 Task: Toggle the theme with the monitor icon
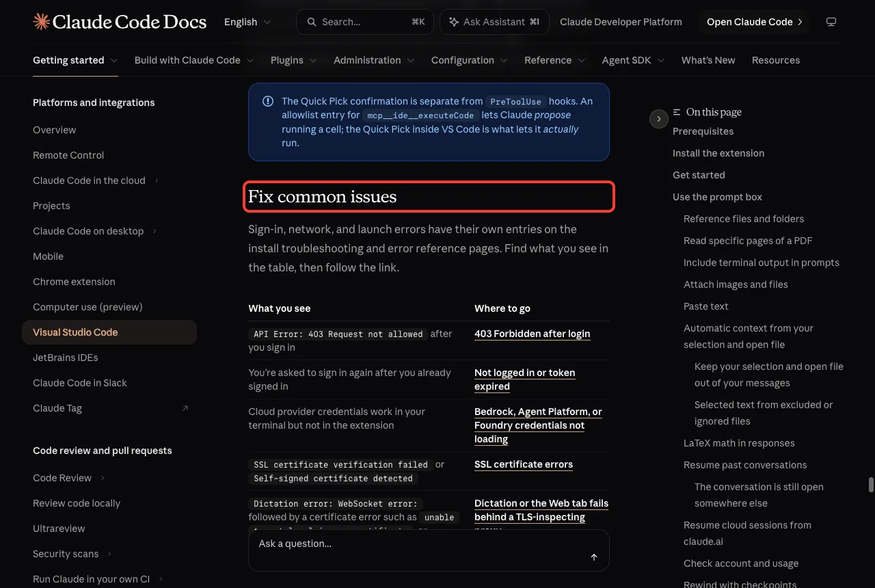(x=831, y=22)
